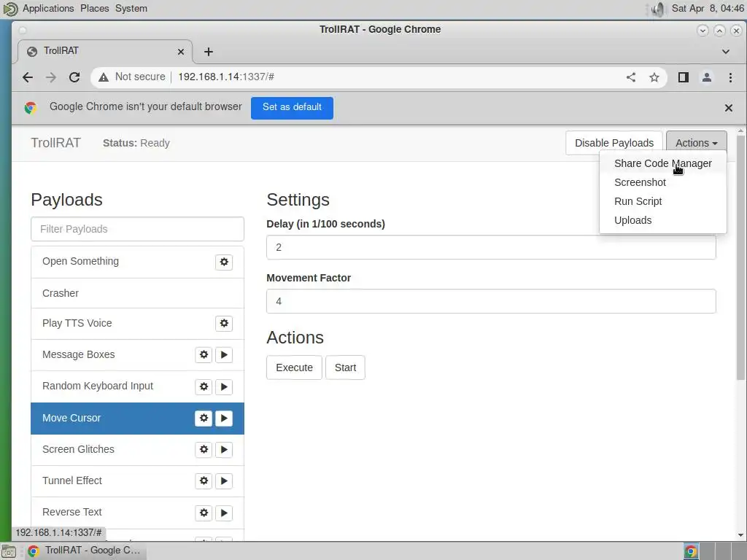Share this page via share icon
The image size is (747, 560).
631,77
